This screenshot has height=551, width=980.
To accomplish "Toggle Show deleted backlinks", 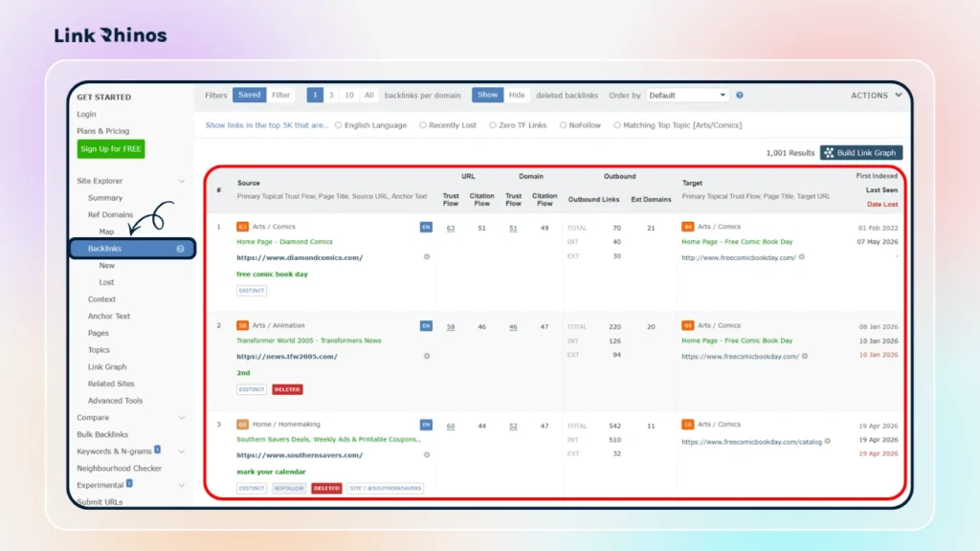I will click(487, 95).
